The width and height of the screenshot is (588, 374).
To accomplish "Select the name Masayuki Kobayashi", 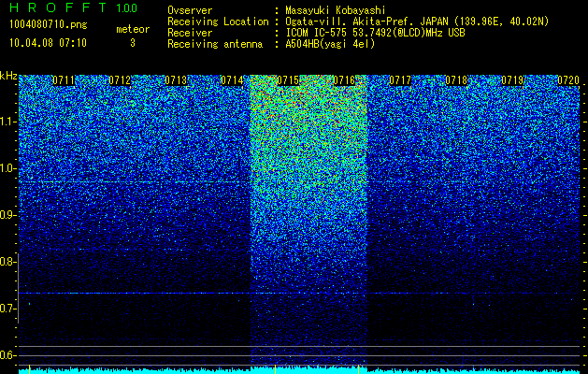I will coord(336,10).
